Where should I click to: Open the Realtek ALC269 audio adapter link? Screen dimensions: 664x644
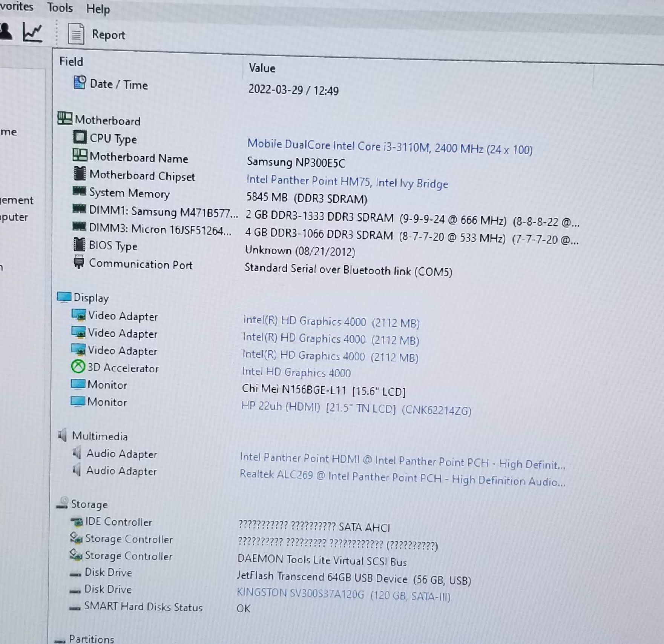402,478
